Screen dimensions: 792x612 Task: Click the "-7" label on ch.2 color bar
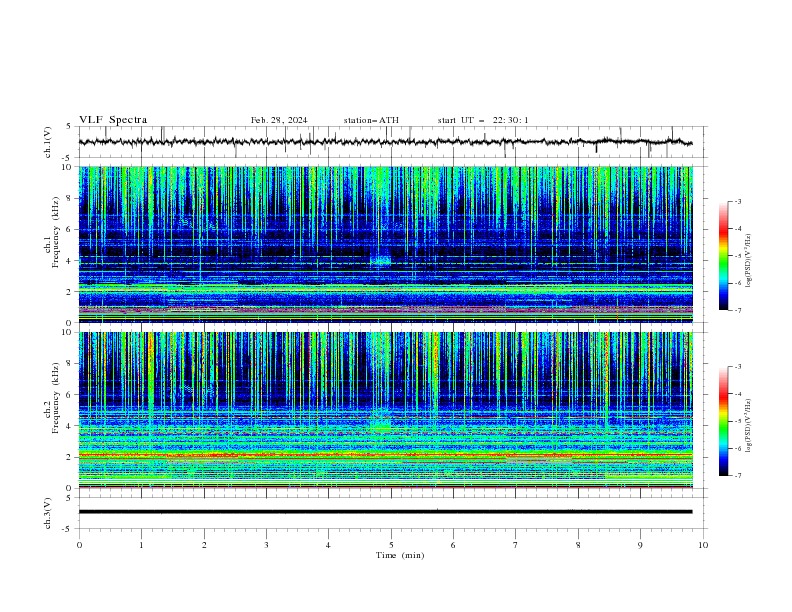(738, 476)
